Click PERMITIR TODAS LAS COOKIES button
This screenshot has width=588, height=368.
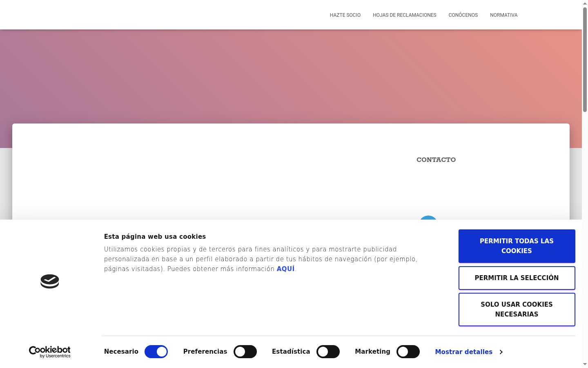(517, 246)
